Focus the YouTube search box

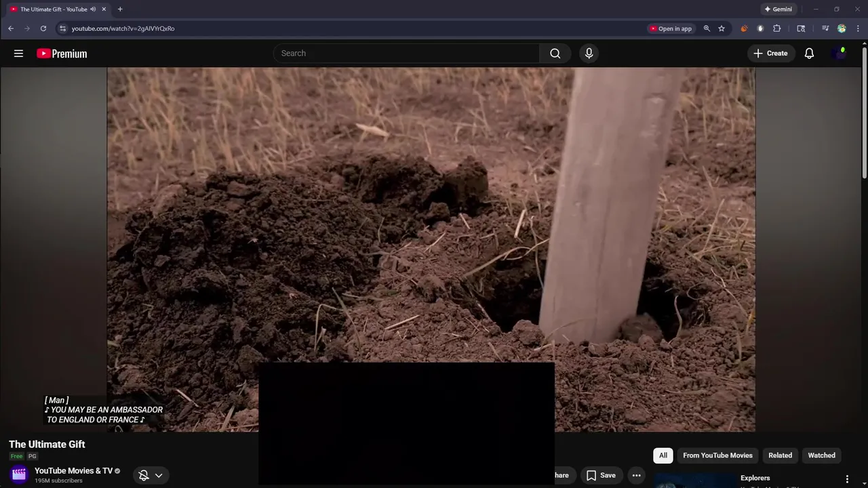tap(406, 54)
